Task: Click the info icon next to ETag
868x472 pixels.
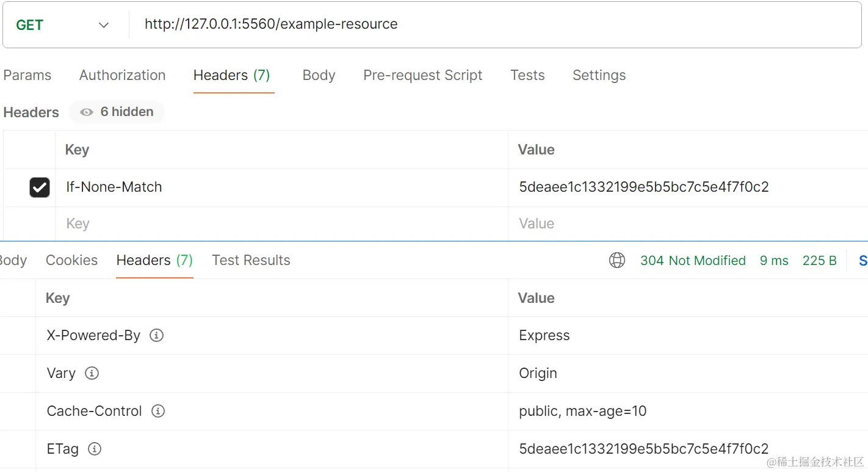Action: tap(95, 449)
